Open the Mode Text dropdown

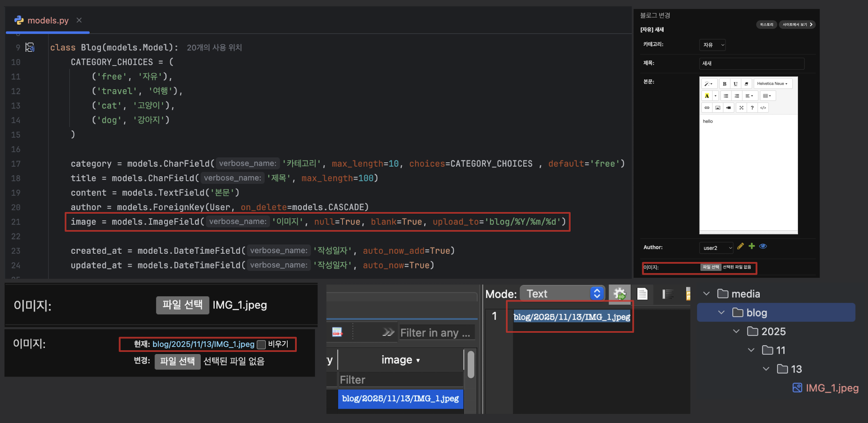point(562,294)
